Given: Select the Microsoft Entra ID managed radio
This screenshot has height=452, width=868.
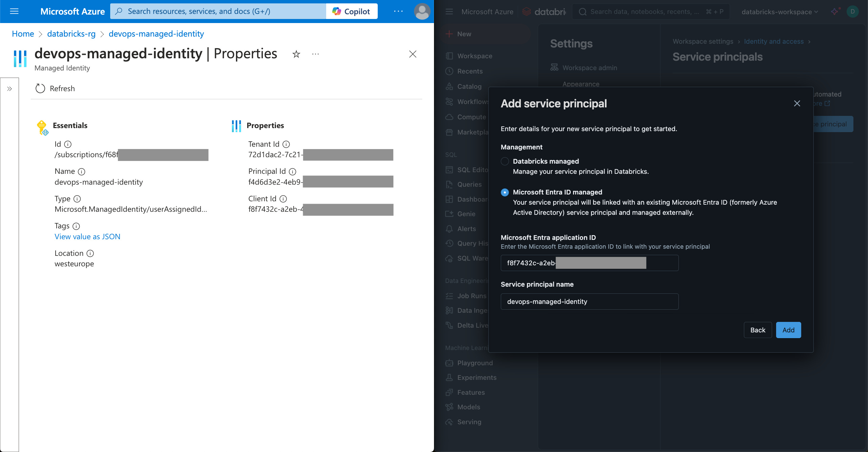Looking at the screenshot, I should 505,192.
